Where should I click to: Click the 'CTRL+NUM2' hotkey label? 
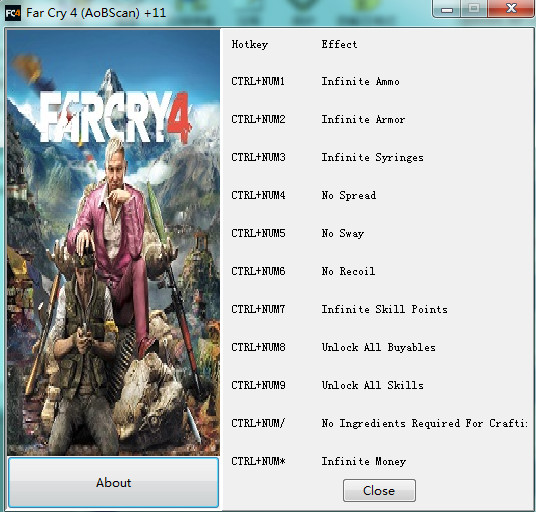[258, 119]
